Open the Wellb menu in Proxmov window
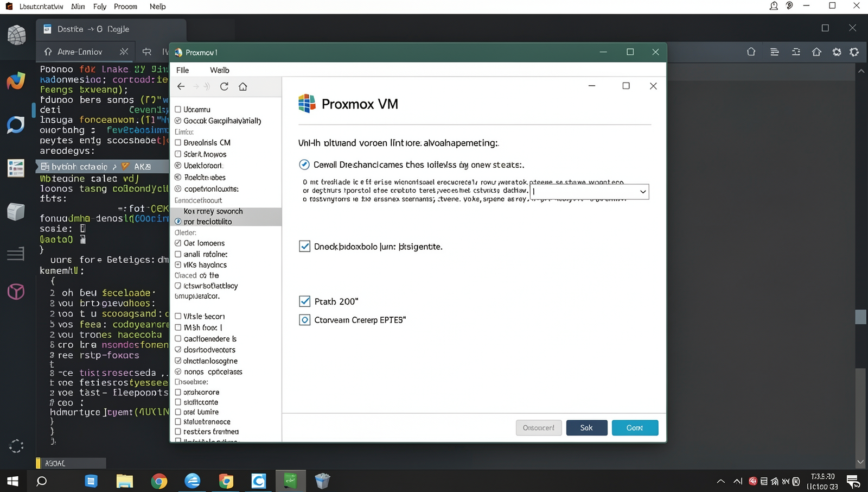 tap(220, 70)
